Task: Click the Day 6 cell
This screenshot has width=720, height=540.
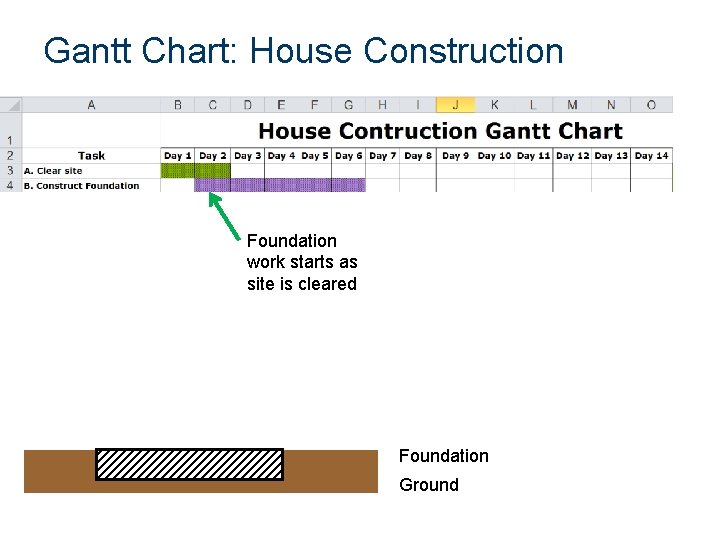Action: [349, 156]
